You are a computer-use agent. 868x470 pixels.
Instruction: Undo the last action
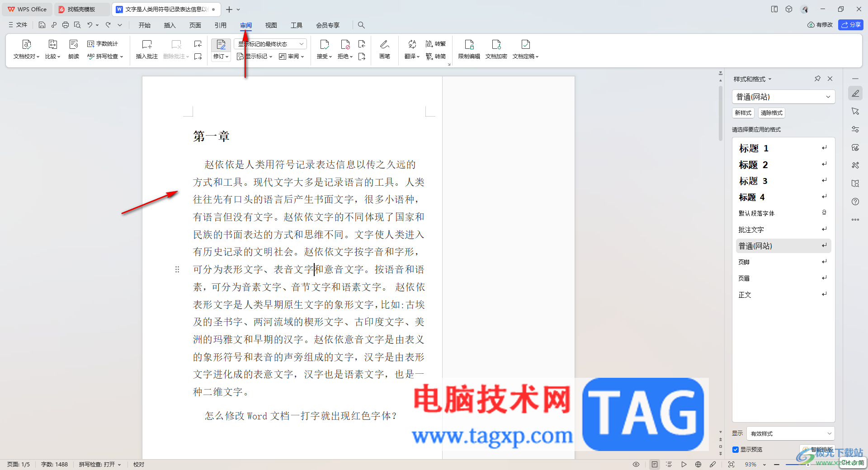point(90,25)
